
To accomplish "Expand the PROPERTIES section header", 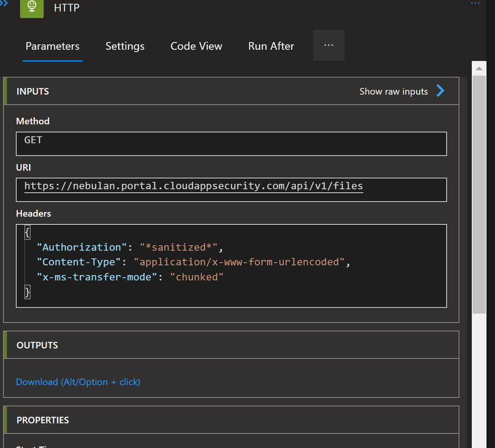I will tap(43, 420).
